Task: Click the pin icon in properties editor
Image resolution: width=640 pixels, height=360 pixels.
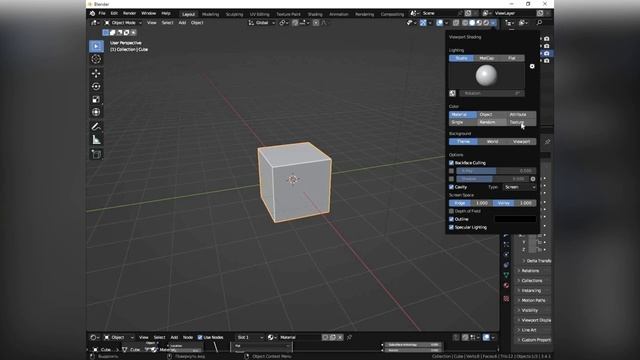Action: (x=547, y=142)
